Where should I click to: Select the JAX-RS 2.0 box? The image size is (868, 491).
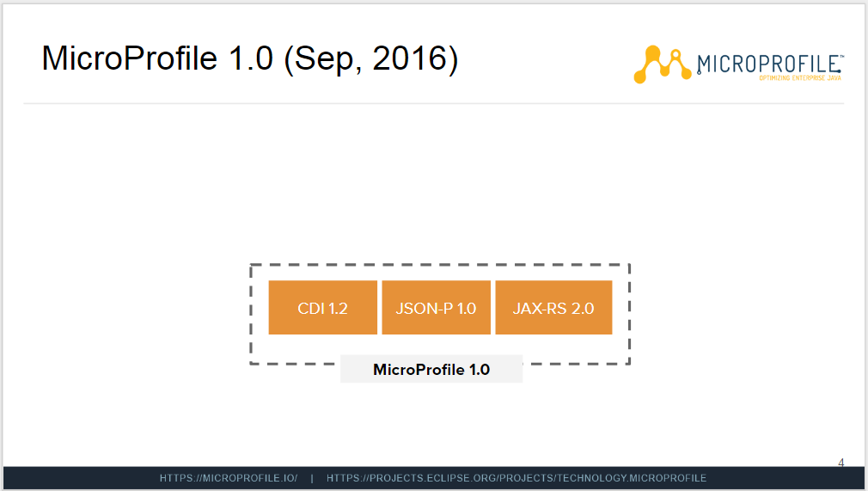pos(553,308)
